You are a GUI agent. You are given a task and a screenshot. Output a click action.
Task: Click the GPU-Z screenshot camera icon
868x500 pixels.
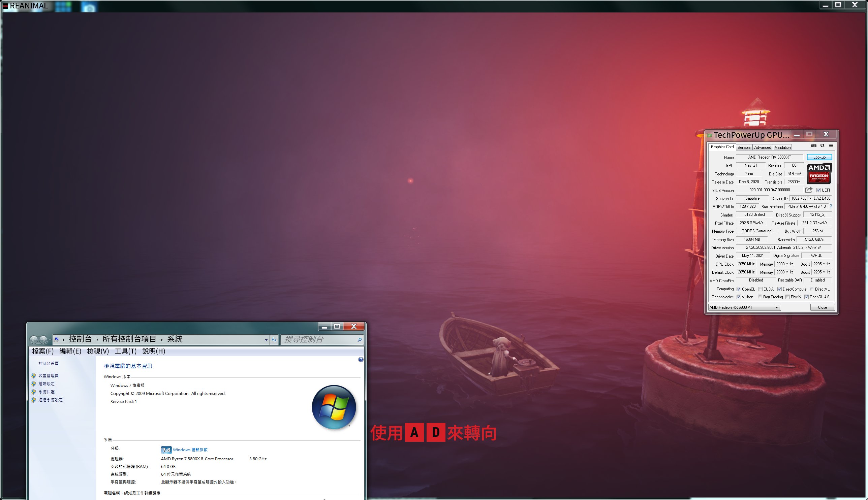[x=813, y=145]
